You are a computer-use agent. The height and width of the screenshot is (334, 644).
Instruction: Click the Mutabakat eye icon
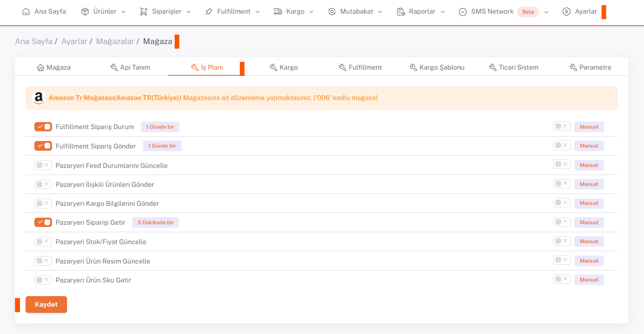332,12
